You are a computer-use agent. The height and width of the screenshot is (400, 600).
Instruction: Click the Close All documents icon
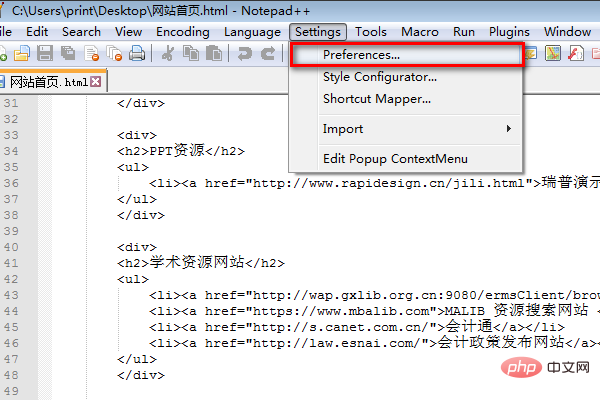coord(114,53)
